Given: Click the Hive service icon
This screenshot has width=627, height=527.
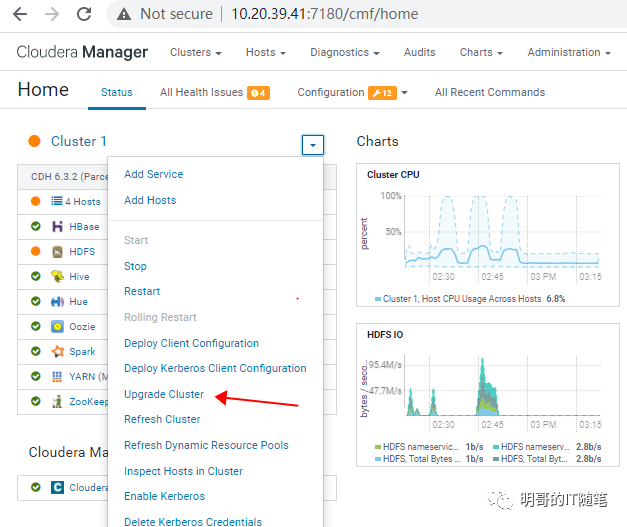Looking at the screenshot, I should click(x=58, y=277).
